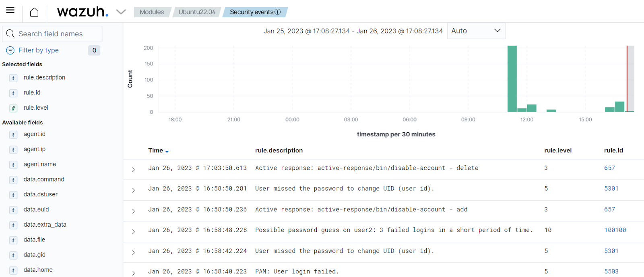
Task: Click the type icon for data.extra_data
Action: coord(13,225)
